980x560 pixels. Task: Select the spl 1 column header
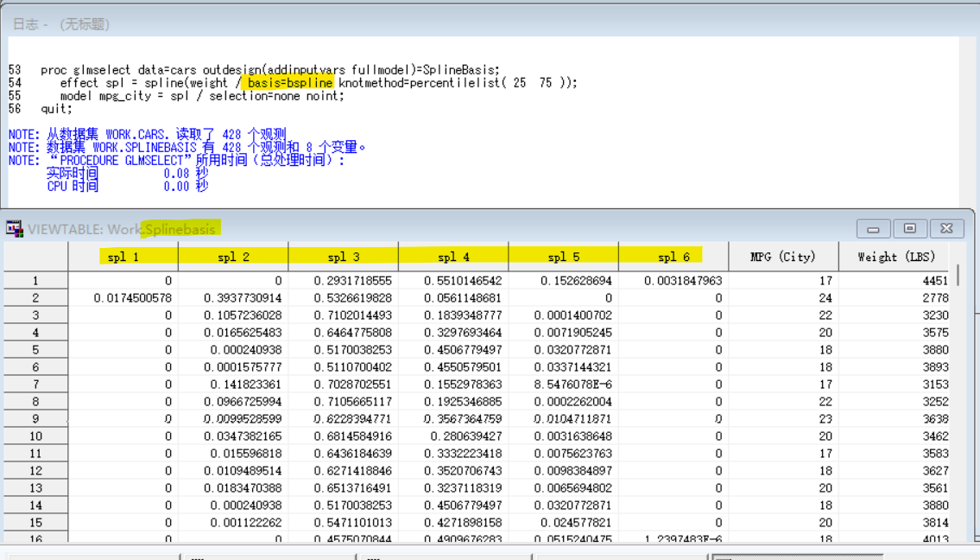123,257
